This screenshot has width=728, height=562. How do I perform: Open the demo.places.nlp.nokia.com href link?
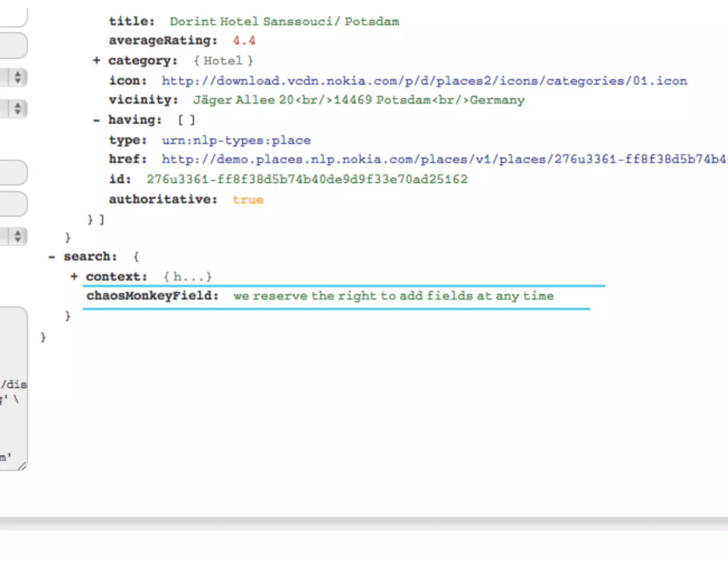click(x=444, y=159)
